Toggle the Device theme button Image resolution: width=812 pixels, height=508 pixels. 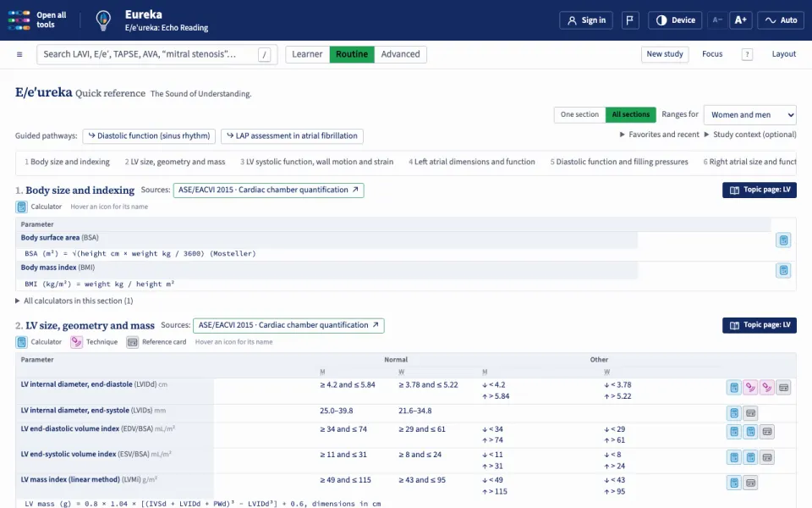pyautogui.click(x=675, y=20)
